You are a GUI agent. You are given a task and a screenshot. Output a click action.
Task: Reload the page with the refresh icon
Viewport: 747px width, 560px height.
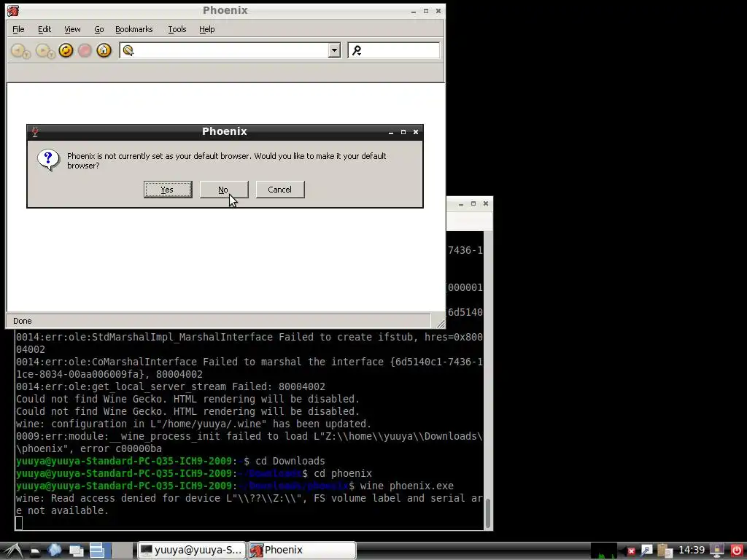coord(66,50)
